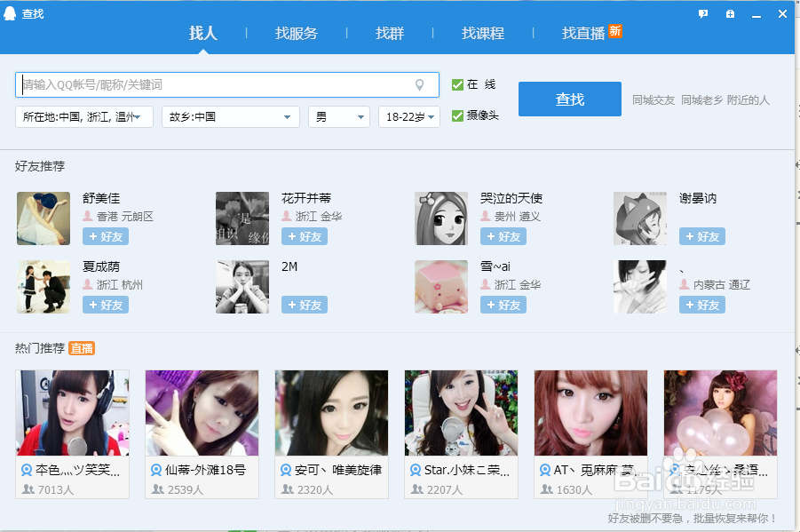Click the lock icon in title bar
The height and width of the screenshot is (532, 800).
[730, 14]
